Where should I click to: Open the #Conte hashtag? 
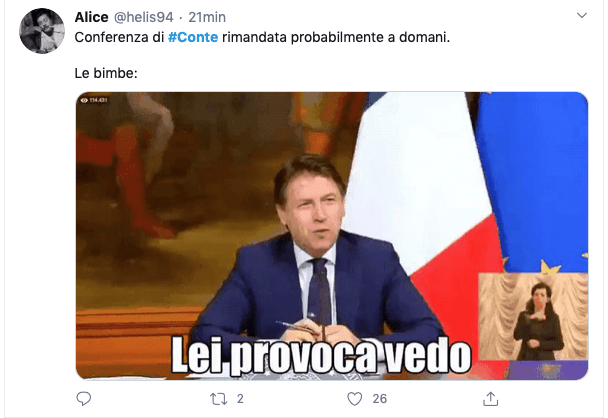pos(193,37)
